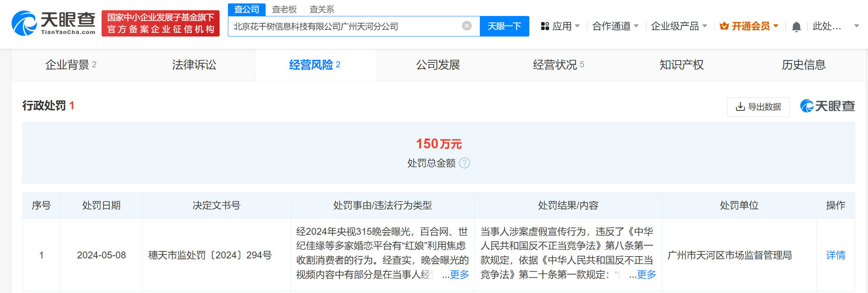The image size is (868, 293).
Task: Expand the 合作通道 dropdown
Action: (x=615, y=26)
